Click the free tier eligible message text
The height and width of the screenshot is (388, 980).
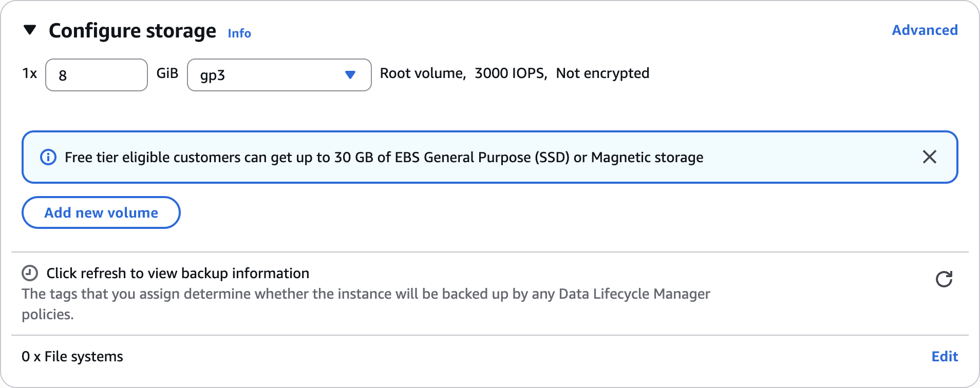click(x=384, y=158)
